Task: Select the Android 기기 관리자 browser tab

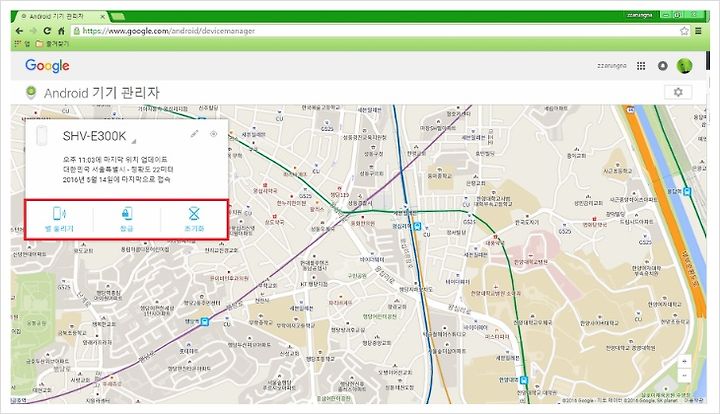Action: point(60,16)
